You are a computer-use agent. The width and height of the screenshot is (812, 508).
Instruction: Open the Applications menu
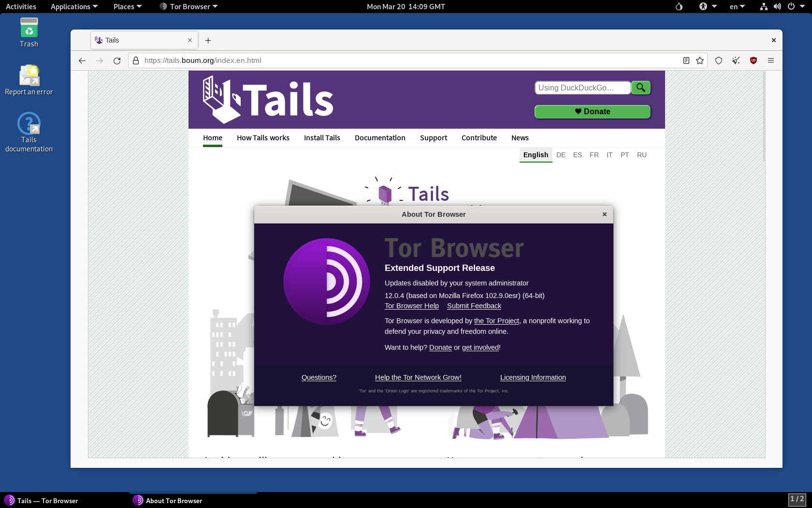74,7
